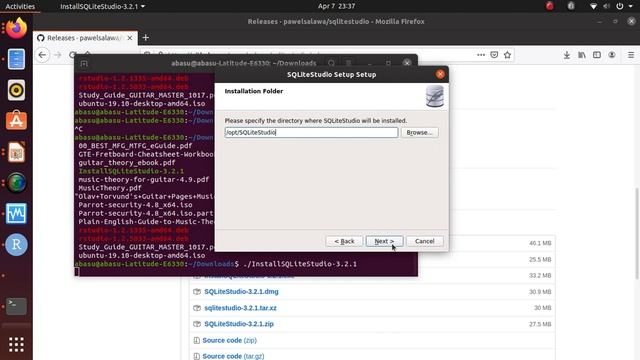
Task: Click the Firefox page vertical scrollbar
Action: 637,233
